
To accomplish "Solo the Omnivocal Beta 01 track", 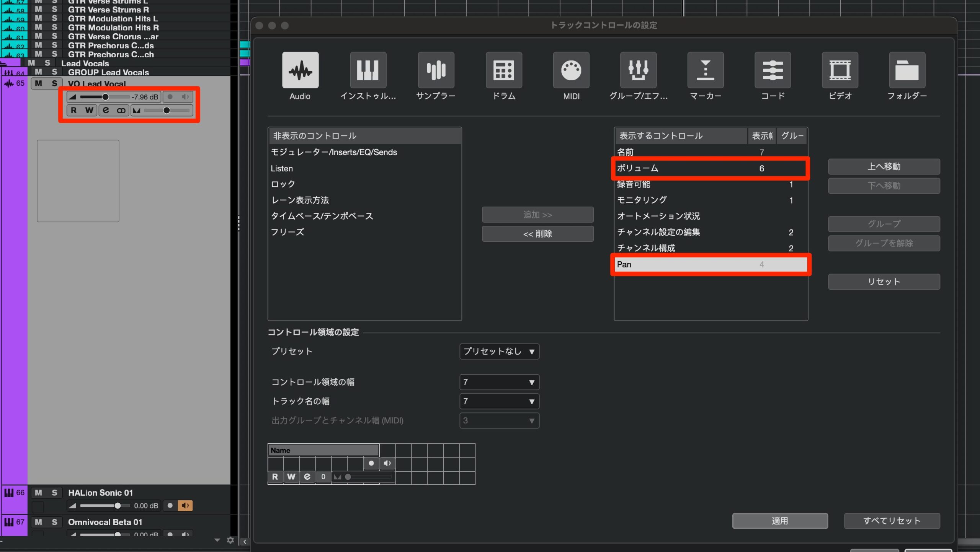I will [54, 522].
